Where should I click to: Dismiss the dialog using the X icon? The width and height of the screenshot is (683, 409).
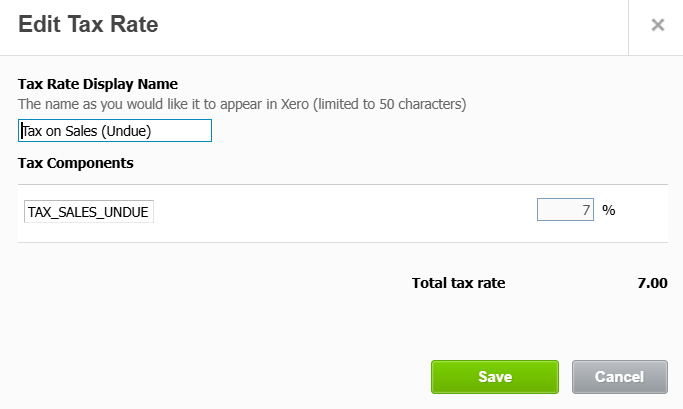[657, 26]
